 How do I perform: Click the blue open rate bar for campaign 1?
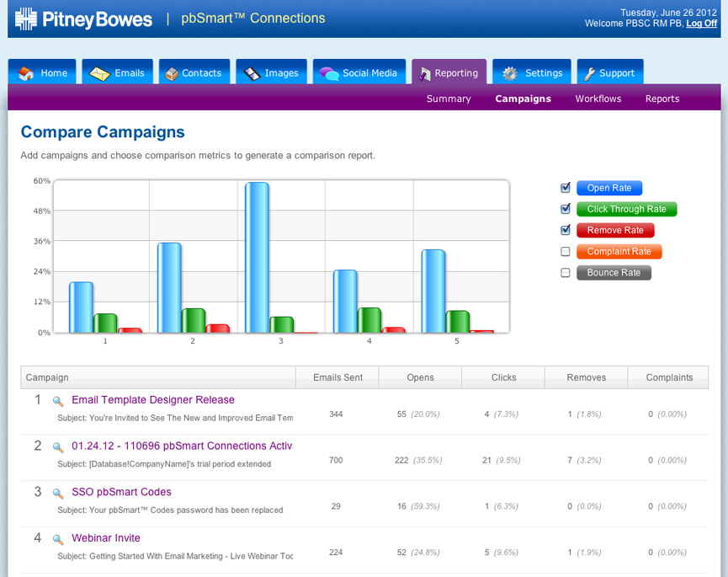click(x=82, y=307)
